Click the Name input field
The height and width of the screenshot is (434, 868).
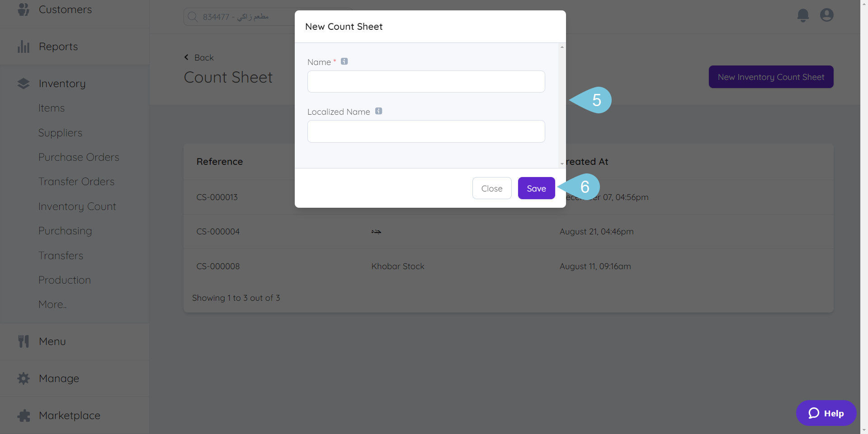click(426, 82)
